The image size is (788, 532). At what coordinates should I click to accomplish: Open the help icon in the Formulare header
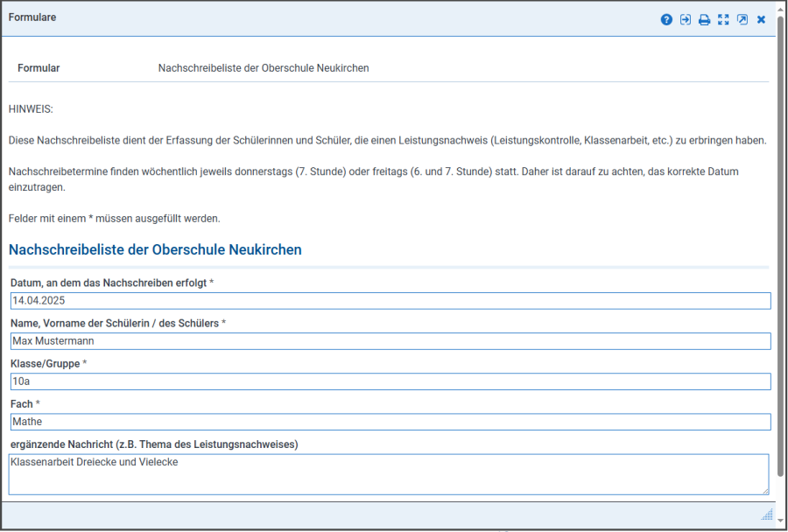click(x=666, y=19)
